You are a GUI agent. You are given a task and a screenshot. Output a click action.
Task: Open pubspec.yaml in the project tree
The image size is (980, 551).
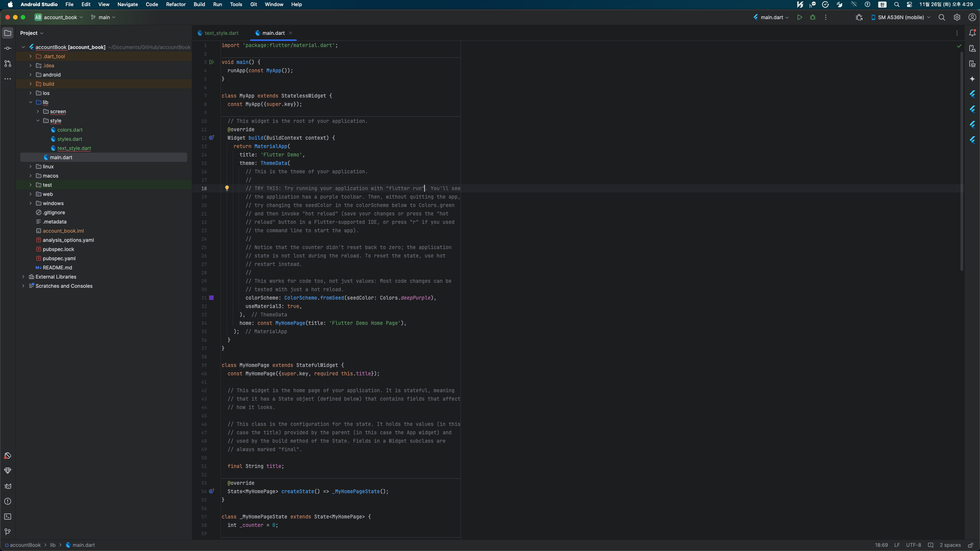[59, 258]
